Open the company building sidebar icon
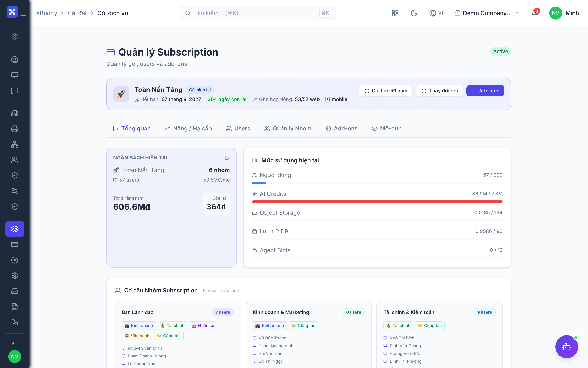This screenshot has height=368, width=588. coord(14,113)
